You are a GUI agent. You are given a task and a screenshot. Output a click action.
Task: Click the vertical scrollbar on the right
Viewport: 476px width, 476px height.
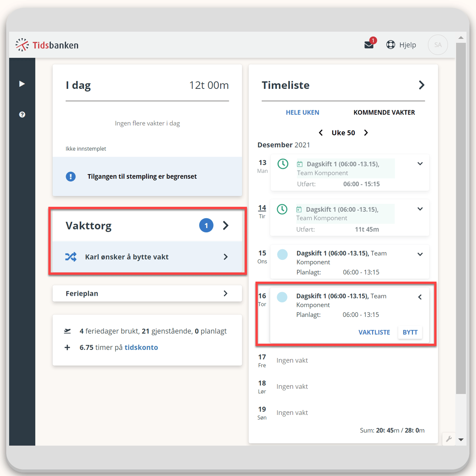461,218
